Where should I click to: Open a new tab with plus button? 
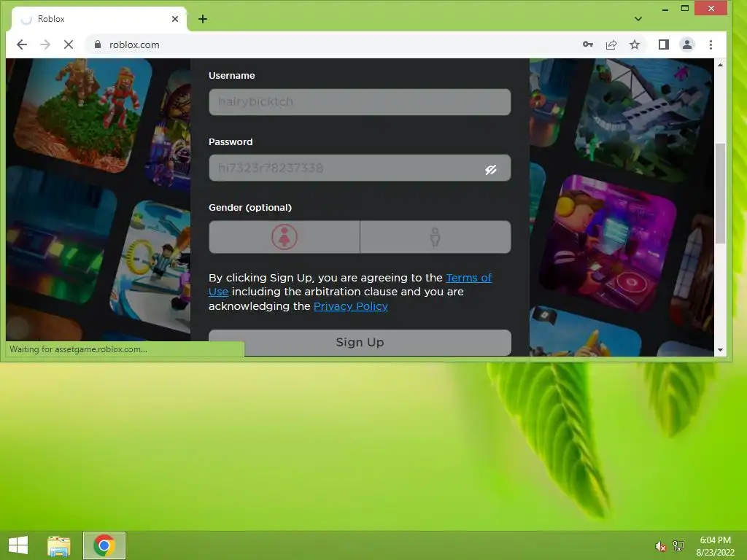(203, 19)
